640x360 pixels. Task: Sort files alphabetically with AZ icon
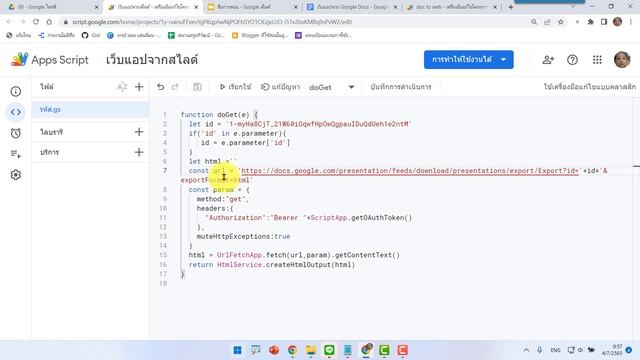click(x=122, y=87)
